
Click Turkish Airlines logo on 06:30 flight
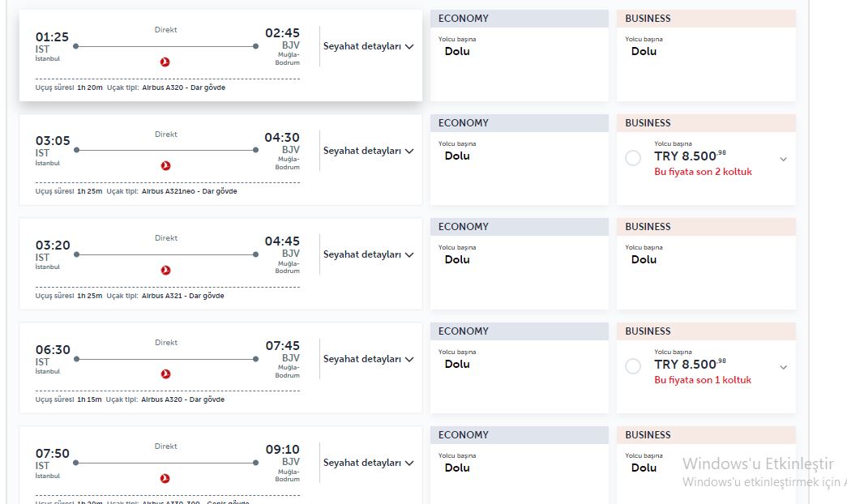[166, 374]
